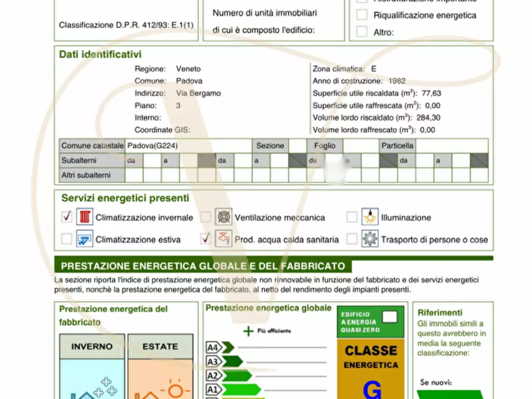Screen dimensions: 532x399
Task: Select the ESTATE column header
Action: tap(160, 346)
